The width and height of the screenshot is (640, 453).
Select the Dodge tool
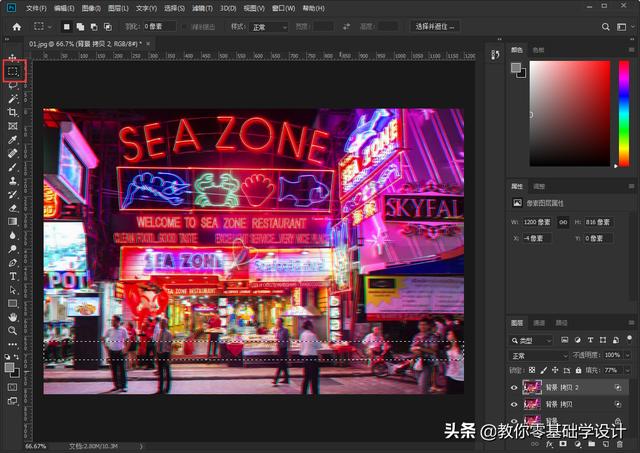point(13,249)
